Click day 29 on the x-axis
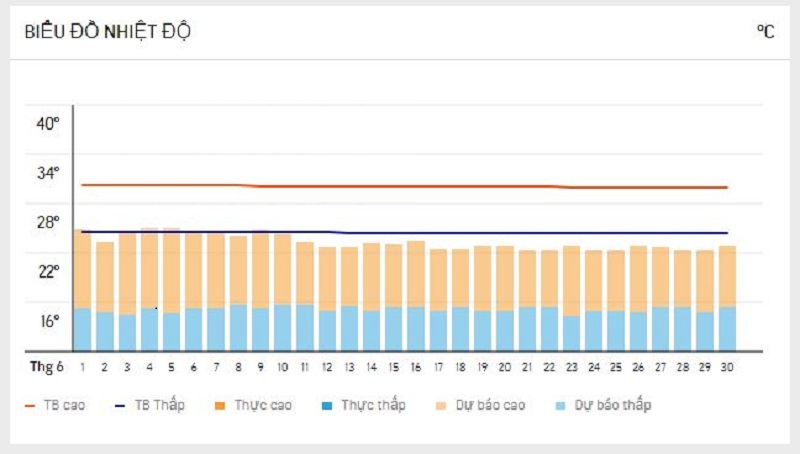Image resolution: width=800 pixels, height=454 pixels. coord(705,367)
